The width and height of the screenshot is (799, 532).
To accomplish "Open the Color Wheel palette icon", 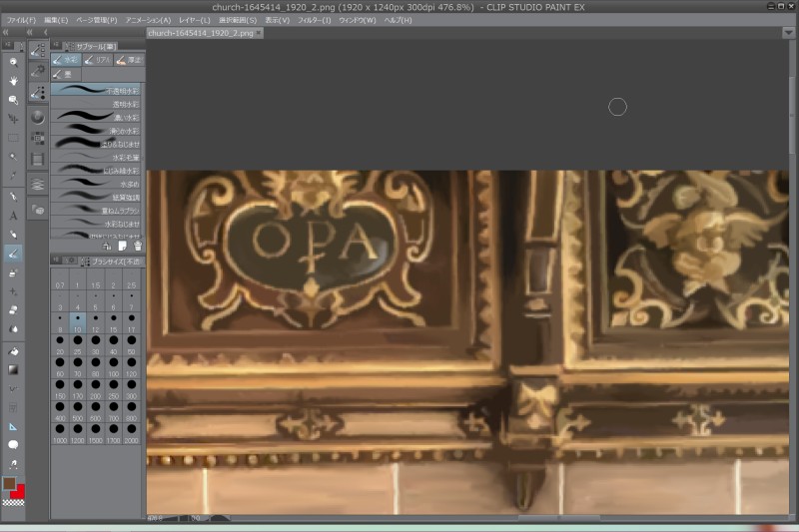I will coord(38,117).
